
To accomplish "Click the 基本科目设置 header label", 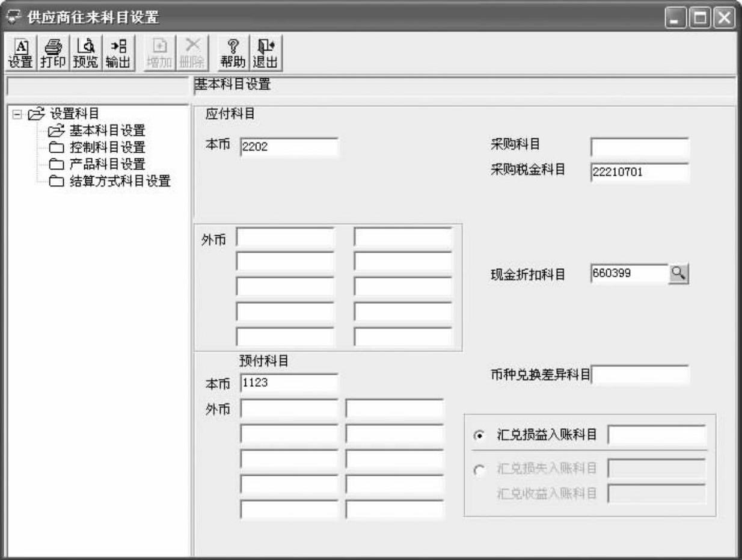I will click(233, 85).
